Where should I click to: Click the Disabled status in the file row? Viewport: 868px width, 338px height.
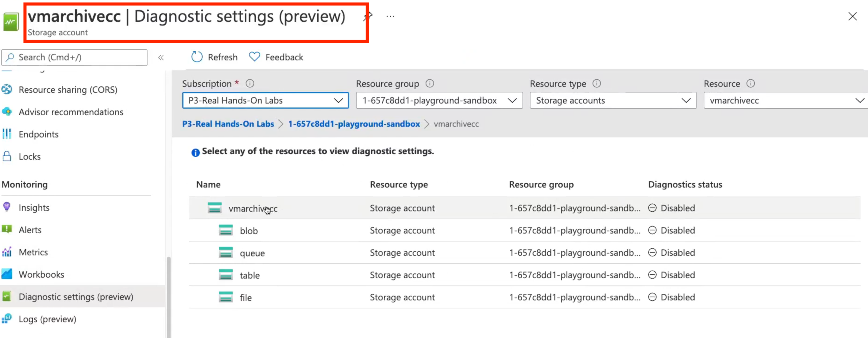(672, 297)
